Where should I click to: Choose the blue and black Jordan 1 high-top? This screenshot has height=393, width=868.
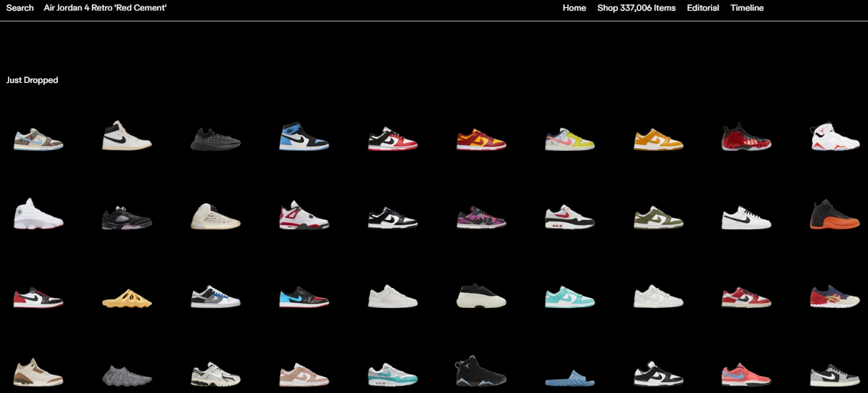304,137
